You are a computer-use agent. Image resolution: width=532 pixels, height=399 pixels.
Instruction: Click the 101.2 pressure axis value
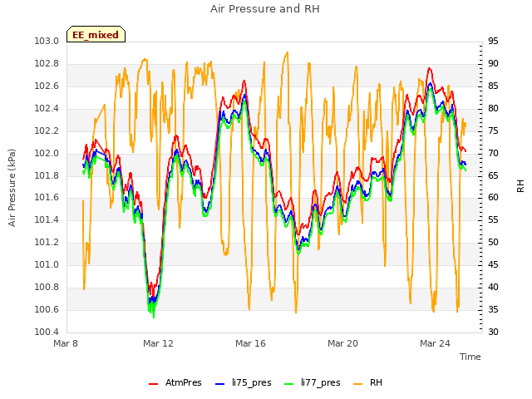(47, 242)
